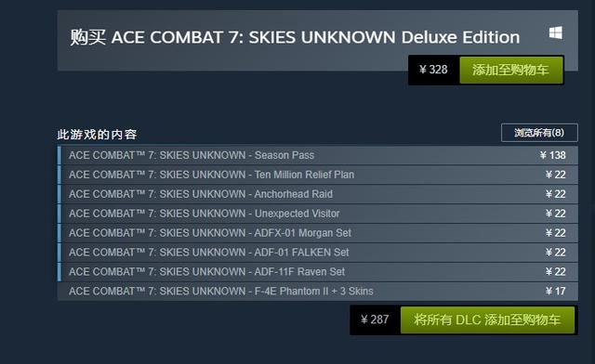Click the ¥ 22 Anchorhead Raid price
The height and width of the screenshot is (364, 595).
pyautogui.click(x=556, y=194)
